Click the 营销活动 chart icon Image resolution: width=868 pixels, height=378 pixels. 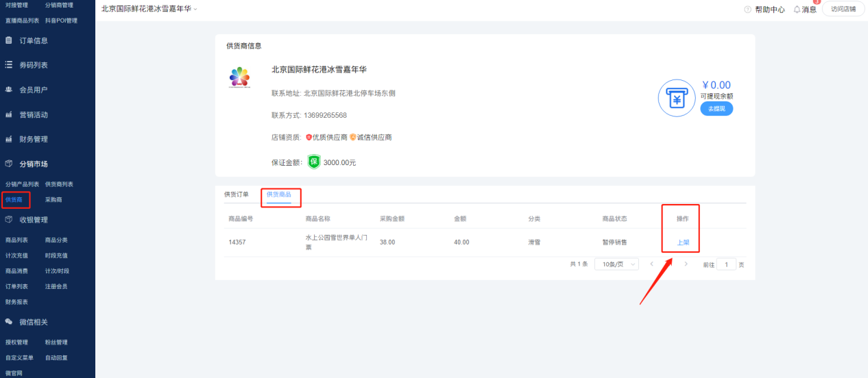pos(9,114)
